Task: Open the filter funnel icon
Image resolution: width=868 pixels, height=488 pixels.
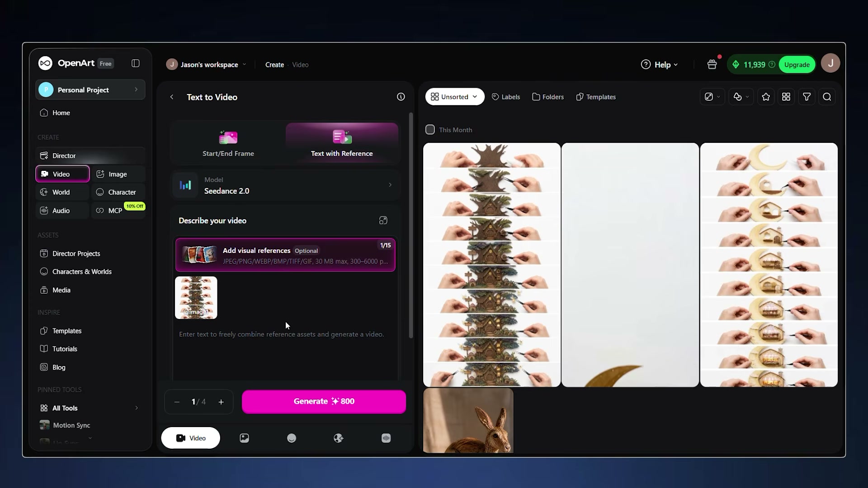Action: [x=807, y=97]
